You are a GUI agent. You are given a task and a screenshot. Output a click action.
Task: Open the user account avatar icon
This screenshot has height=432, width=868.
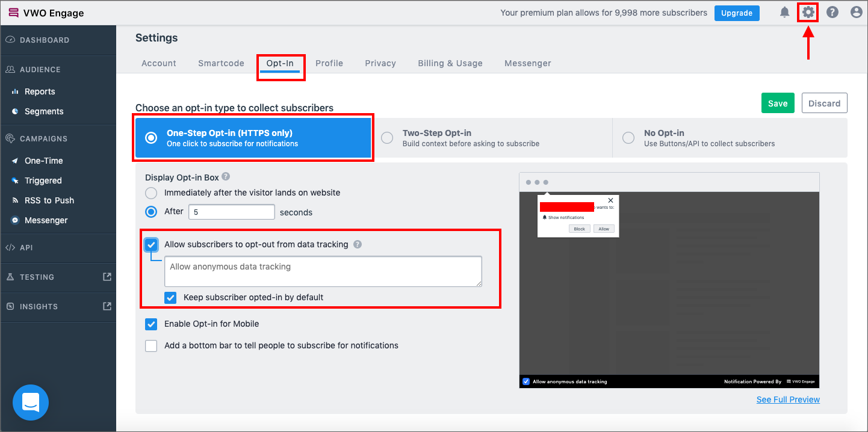[857, 12]
